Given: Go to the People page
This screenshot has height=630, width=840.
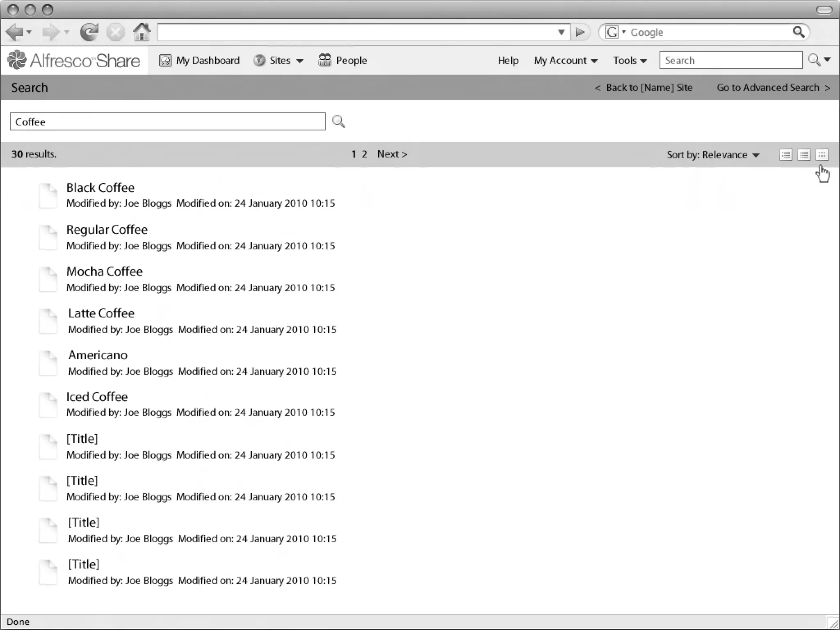Looking at the screenshot, I should coord(343,60).
